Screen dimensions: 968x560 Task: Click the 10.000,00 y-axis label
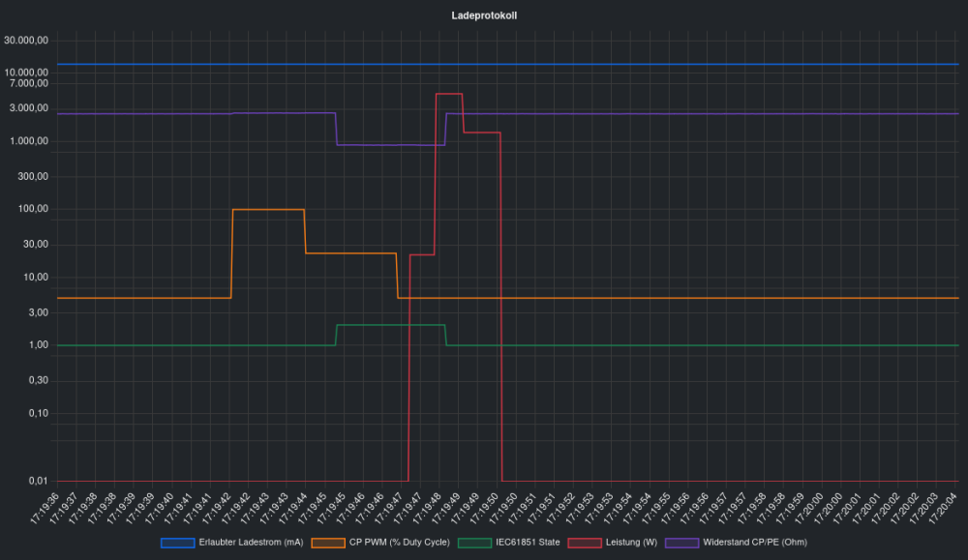(26, 73)
